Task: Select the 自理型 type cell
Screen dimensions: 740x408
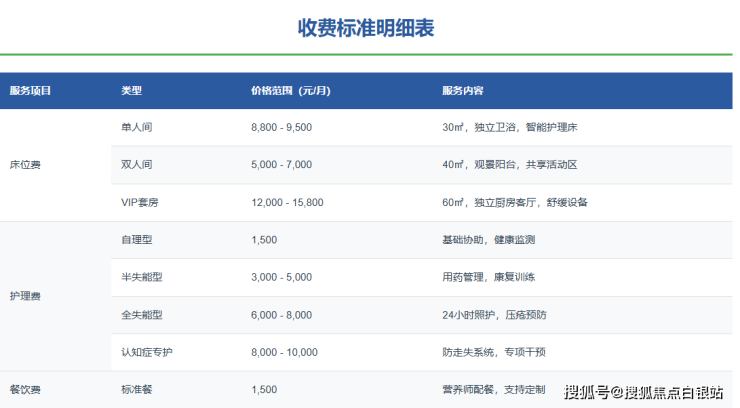Action: pyautogui.click(x=136, y=240)
